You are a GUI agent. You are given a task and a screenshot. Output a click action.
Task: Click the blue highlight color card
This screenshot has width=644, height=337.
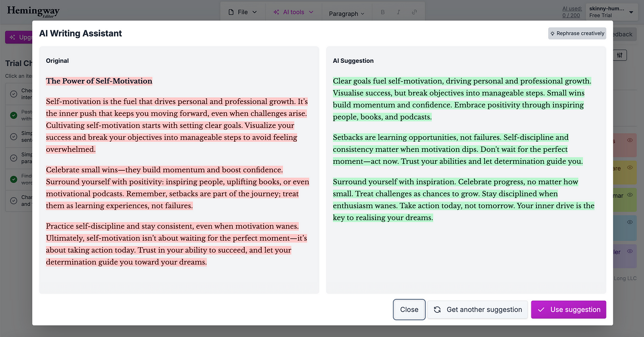pyautogui.click(x=625, y=228)
